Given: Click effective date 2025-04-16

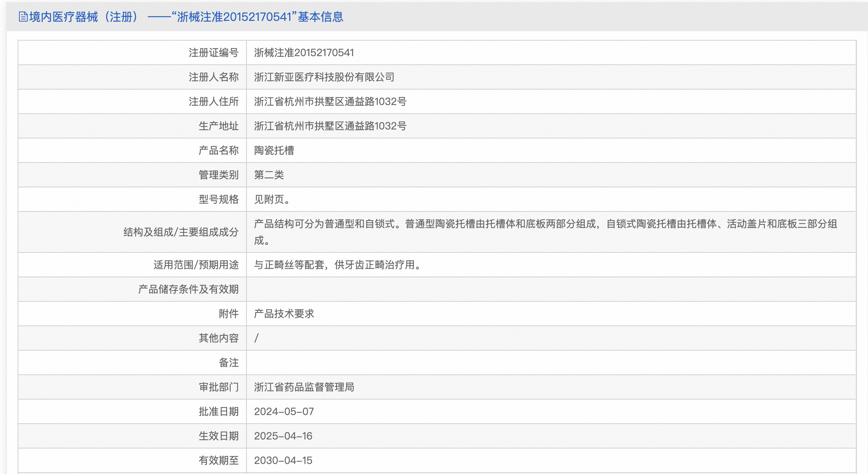Looking at the screenshot, I should tap(283, 436).
